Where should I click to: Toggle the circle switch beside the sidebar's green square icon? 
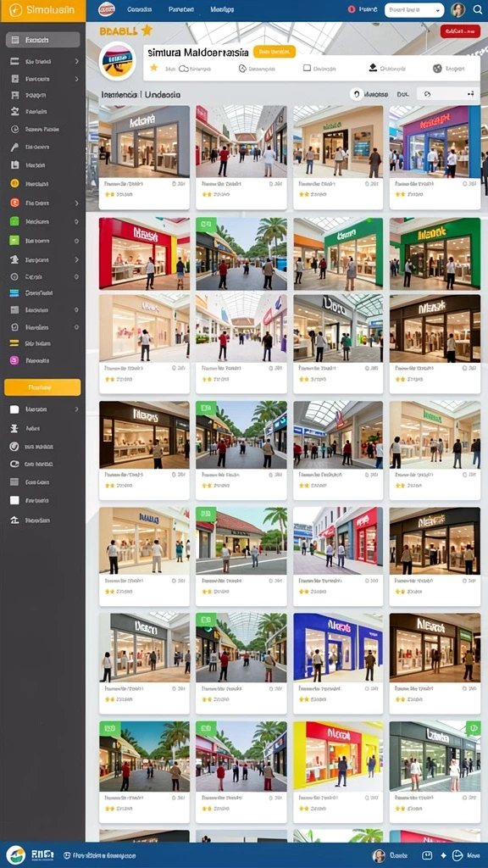pos(76,221)
